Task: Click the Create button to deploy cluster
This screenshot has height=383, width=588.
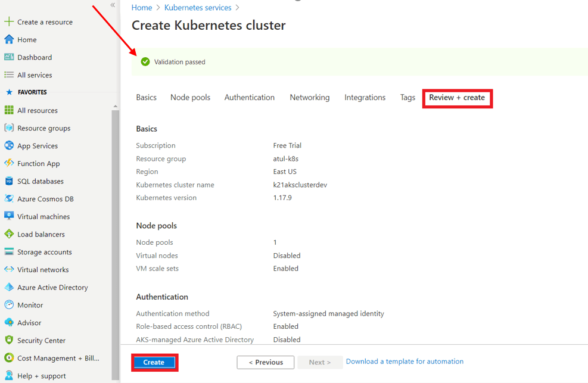Action: click(x=154, y=362)
